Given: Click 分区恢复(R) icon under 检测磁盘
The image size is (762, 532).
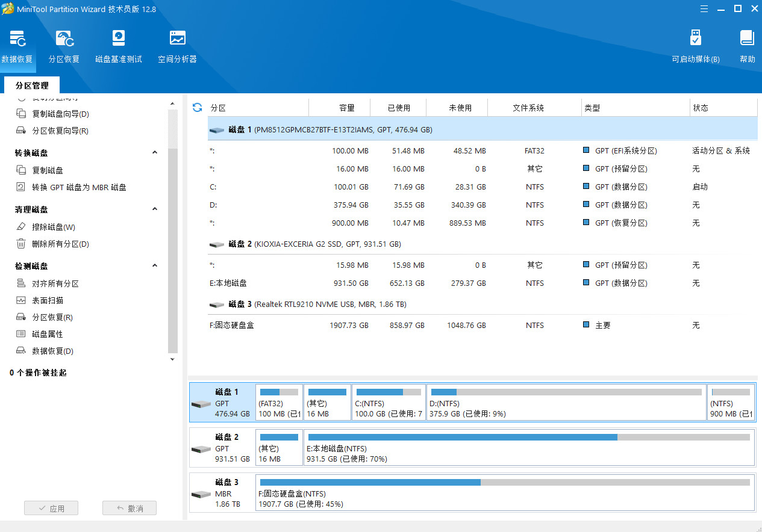Looking at the screenshot, I should (x=21, y=317).
